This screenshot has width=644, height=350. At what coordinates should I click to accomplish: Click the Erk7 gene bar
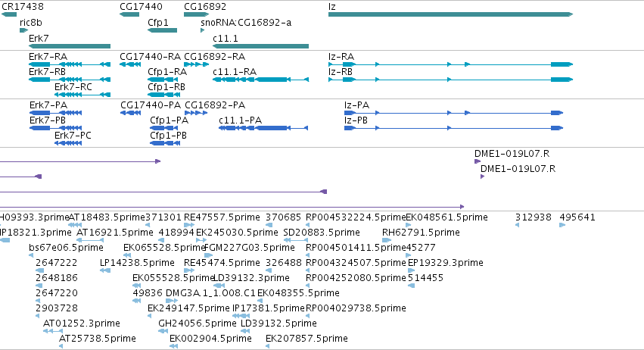coord(70,46)
